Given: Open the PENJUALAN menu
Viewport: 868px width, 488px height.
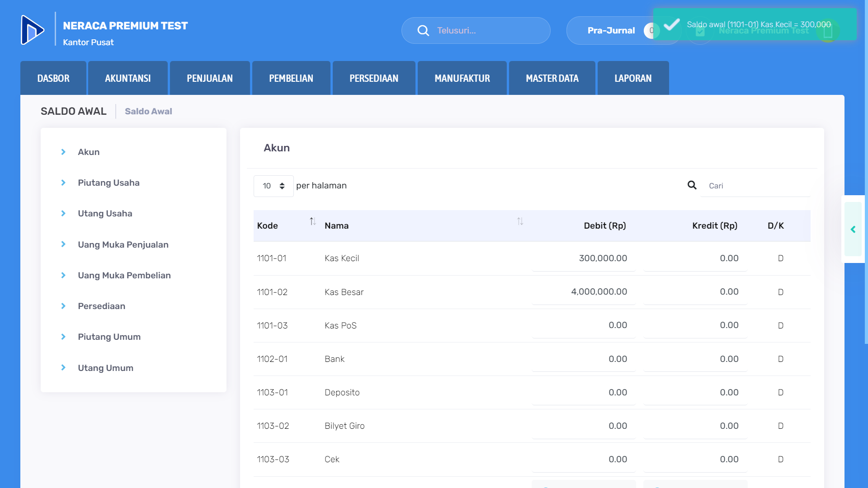Looking at the screenshot, I should (210, 78).
